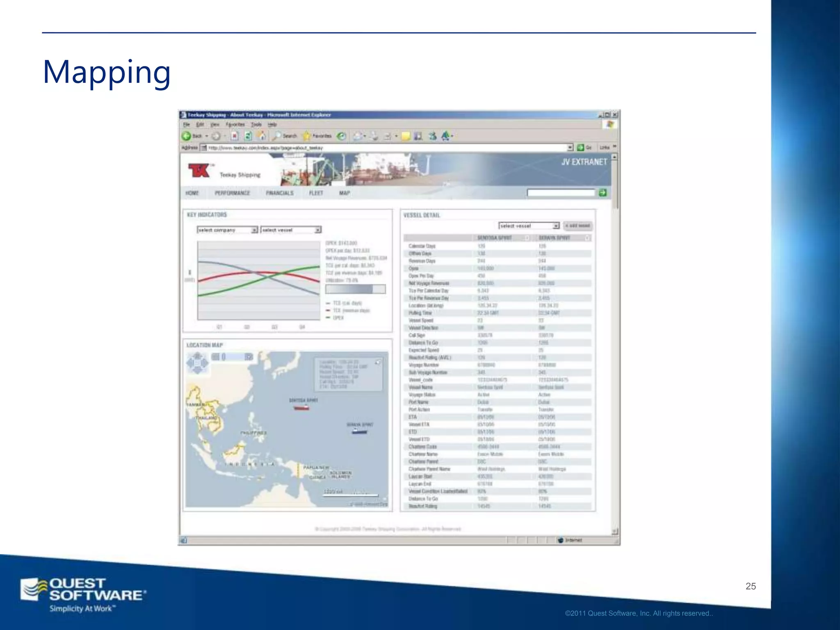Click the 'Laycan Start' row label

(420, 477)
